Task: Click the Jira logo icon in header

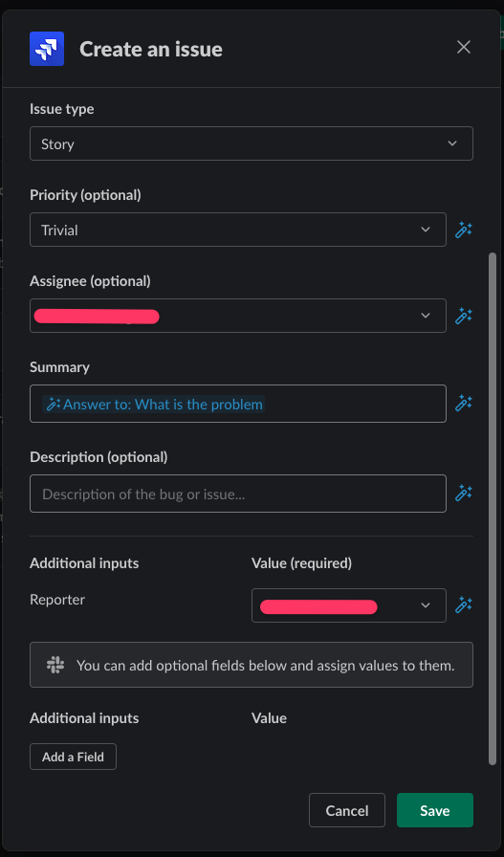Action: (47, 49)
